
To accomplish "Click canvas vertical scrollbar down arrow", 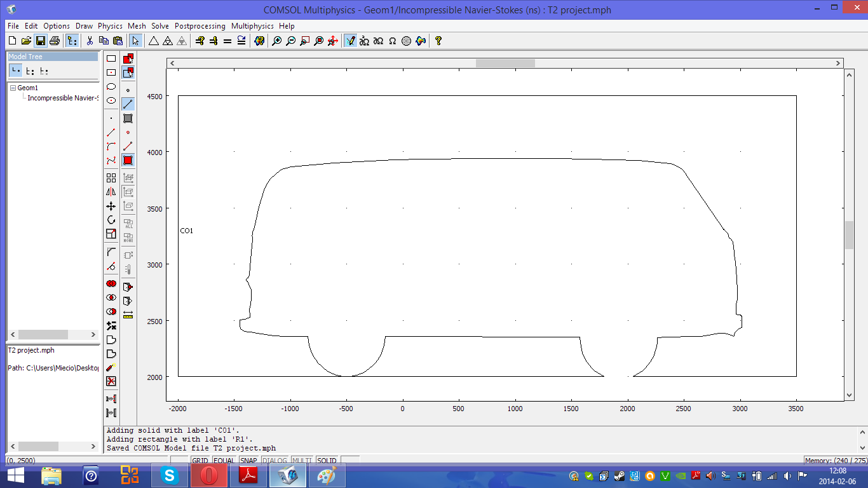I will (849, 395).
